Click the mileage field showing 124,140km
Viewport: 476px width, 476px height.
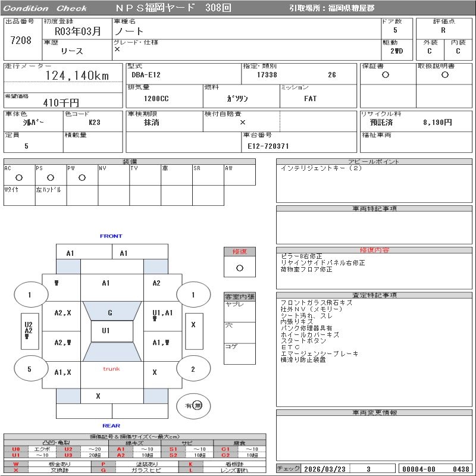77,76
